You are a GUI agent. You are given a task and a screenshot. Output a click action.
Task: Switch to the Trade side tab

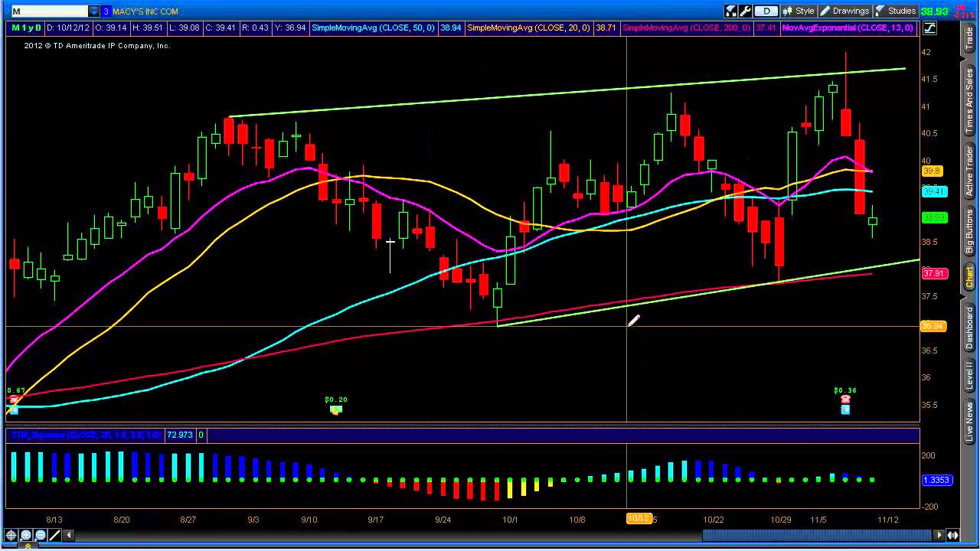969,39
